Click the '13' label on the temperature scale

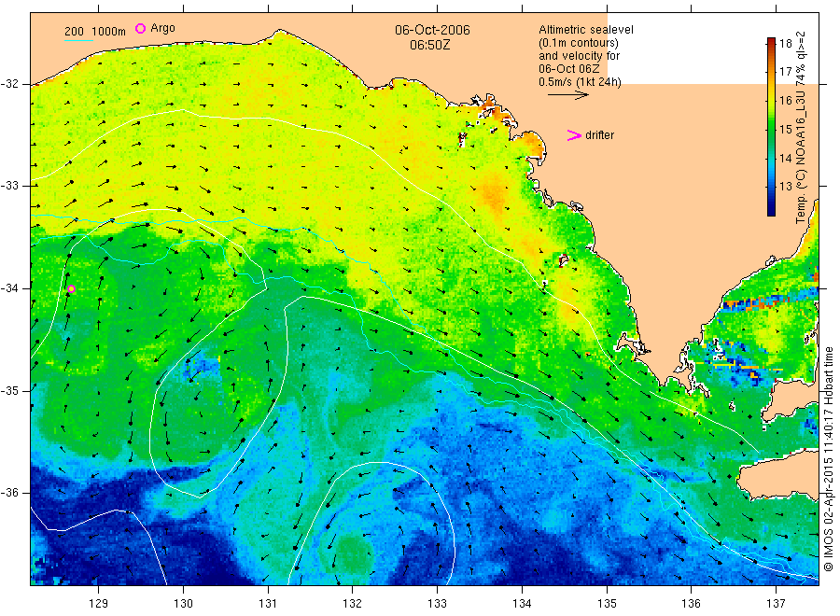click(785, 187)
